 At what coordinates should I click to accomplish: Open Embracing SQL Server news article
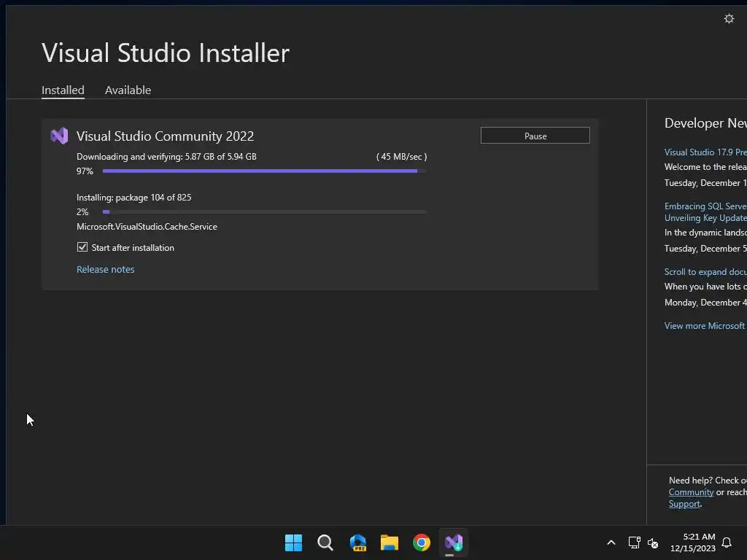[705, 212]
